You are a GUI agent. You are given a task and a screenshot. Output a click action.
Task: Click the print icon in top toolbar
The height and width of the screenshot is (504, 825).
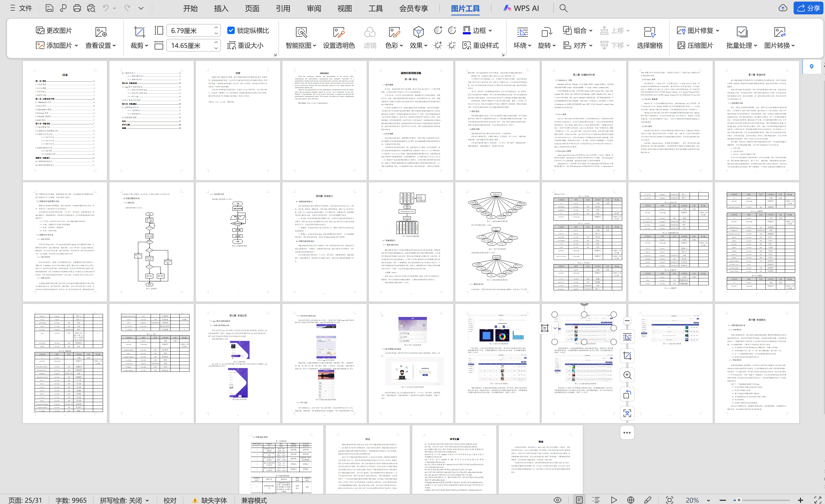coord(77,8)
